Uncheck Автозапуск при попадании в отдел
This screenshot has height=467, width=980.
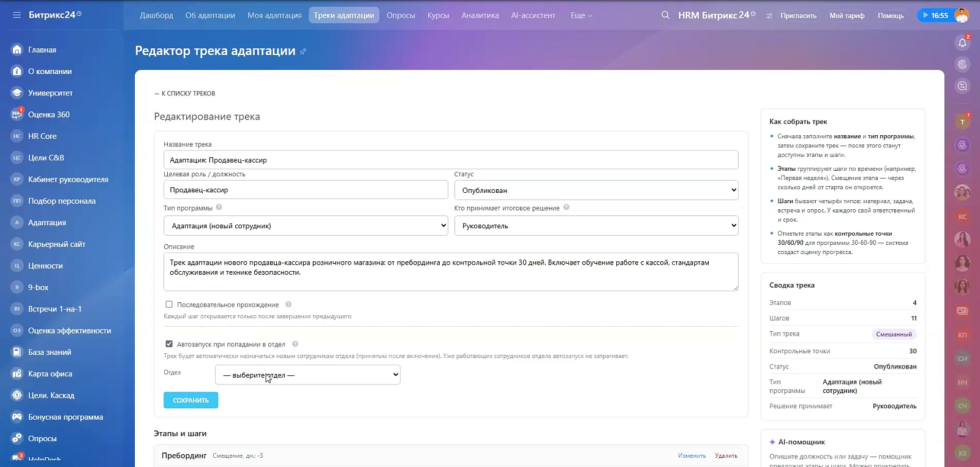tap(169, 344)
